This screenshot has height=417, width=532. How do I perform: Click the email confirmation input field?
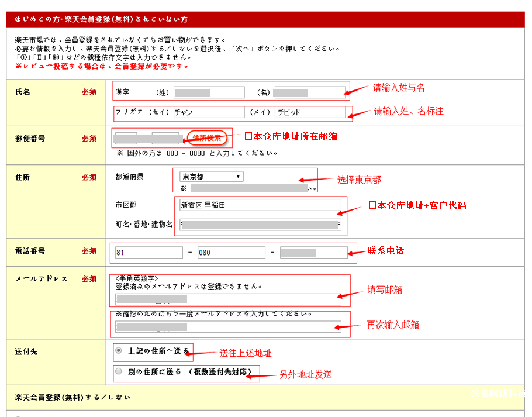(228, 326)
